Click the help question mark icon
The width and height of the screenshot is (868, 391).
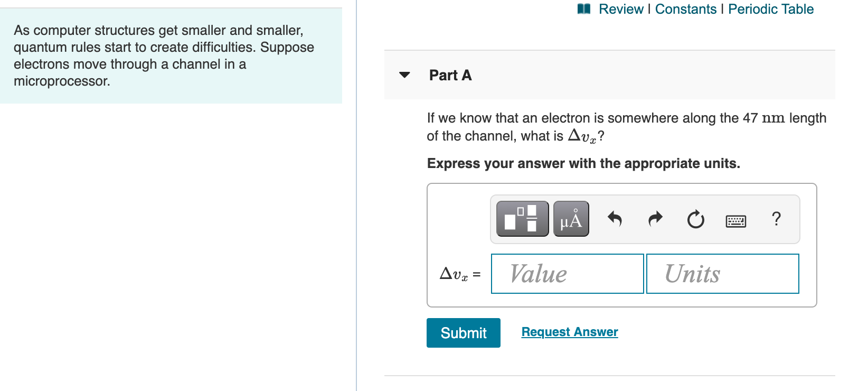click(776, 219)
